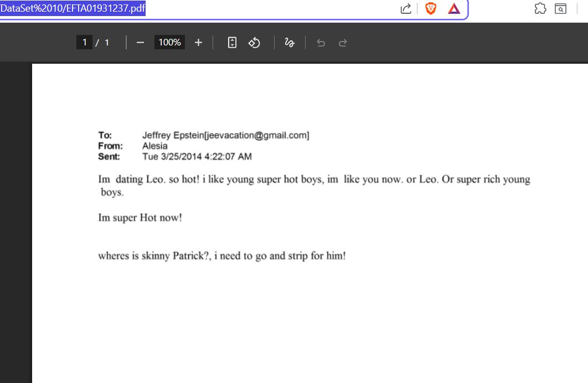Click the undo arrow in PDF toolbar

tap(321, 43)
